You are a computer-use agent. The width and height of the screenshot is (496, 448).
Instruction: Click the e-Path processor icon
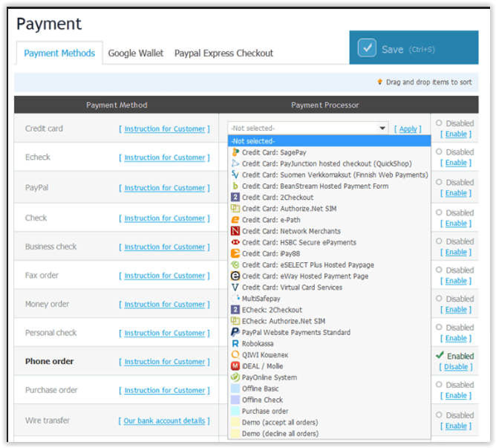[235, 220]
